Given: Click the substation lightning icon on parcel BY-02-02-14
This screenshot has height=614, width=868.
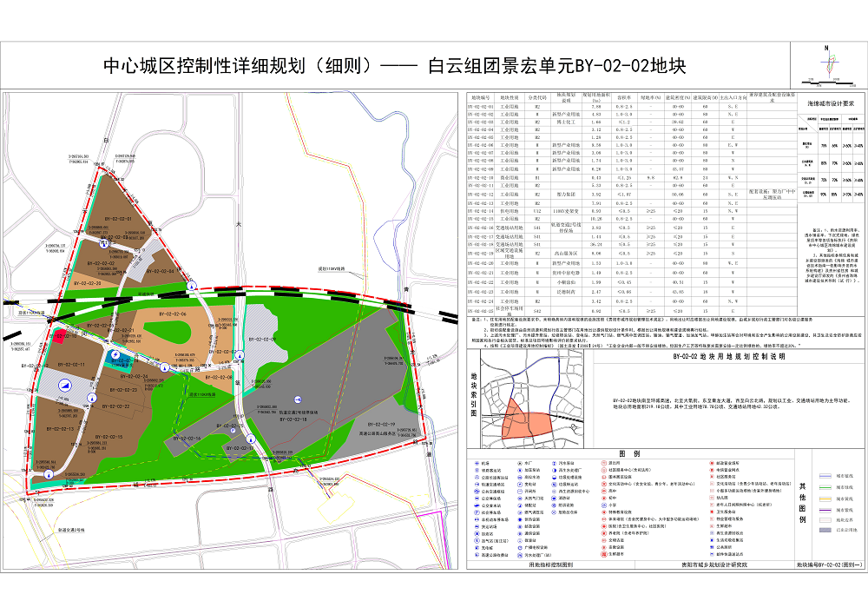Looking at the screenshot, I should pyautogui.click(x=115, y=354).
